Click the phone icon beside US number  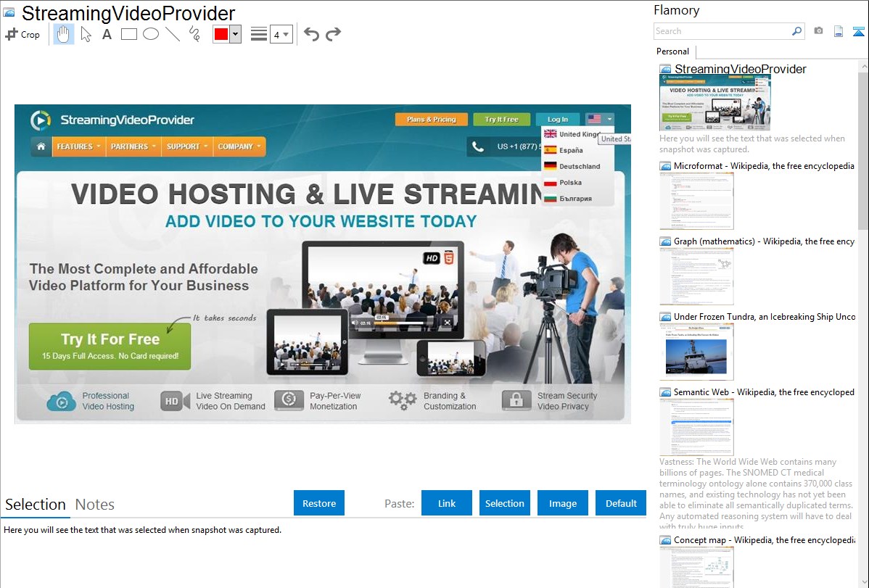[x=478, y=147]
